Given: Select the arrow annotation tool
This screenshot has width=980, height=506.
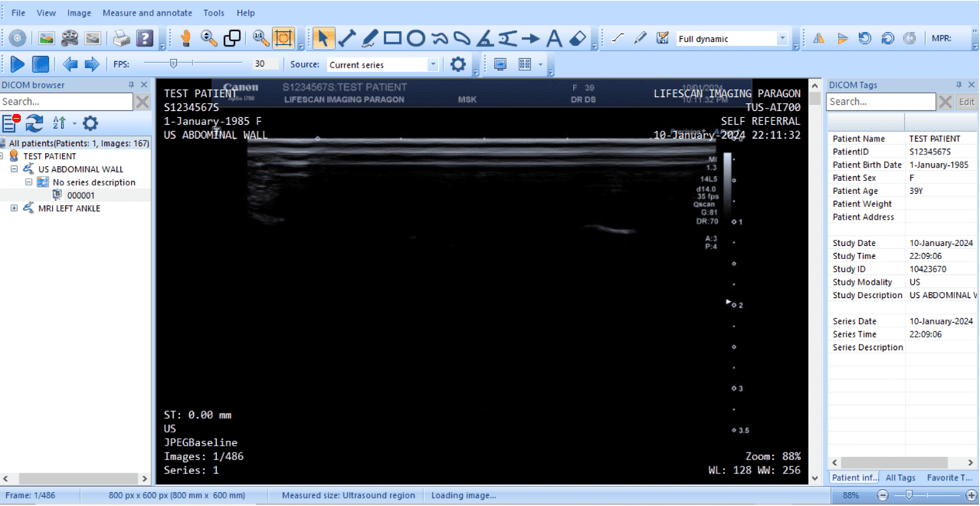Looking at the screenshot, I should point(530,38).
